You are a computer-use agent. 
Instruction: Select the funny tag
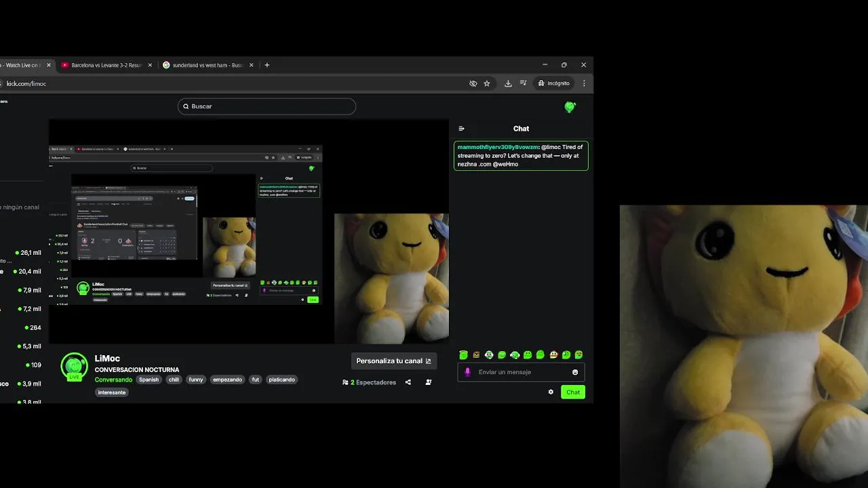pyautogui.click(x=196, y=380)
